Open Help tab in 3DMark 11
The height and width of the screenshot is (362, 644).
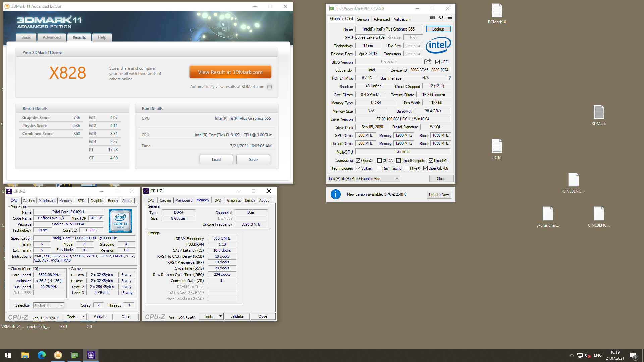[102, 37]
